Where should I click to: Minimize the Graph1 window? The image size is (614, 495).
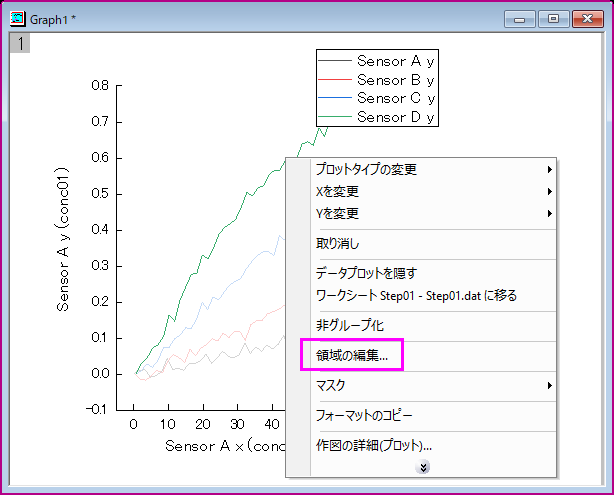point(520,19)
